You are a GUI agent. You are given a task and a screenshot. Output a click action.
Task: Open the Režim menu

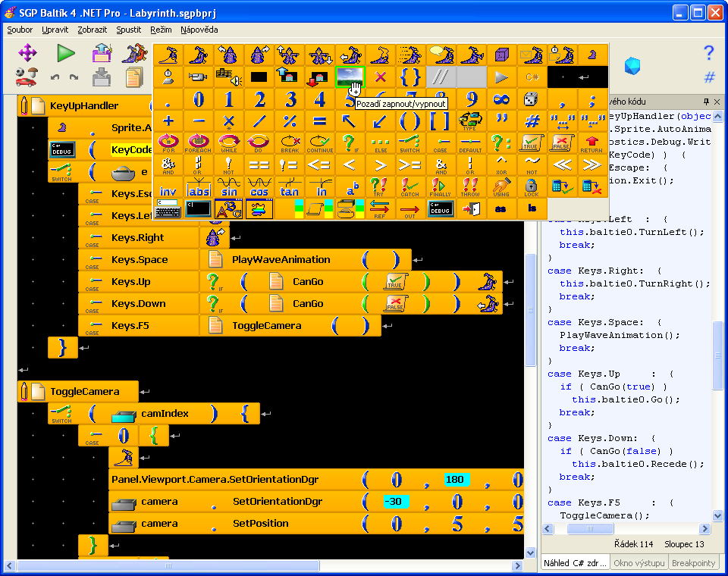pyautogui.click(x=161, y=30)
